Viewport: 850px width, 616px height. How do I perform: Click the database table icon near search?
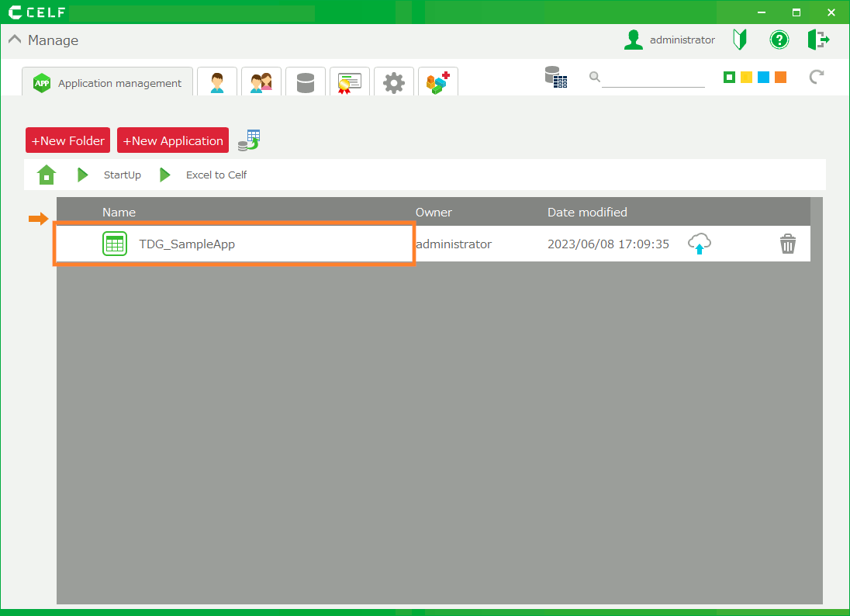click(x=555, y=76)
